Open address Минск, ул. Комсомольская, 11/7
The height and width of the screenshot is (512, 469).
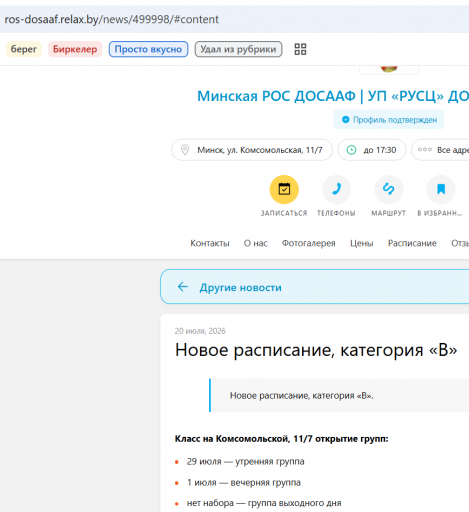click(x=252, y=150)
